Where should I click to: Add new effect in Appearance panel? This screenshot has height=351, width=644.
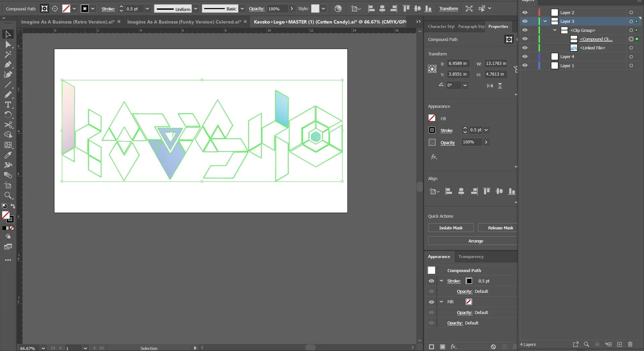click(454, 346)
